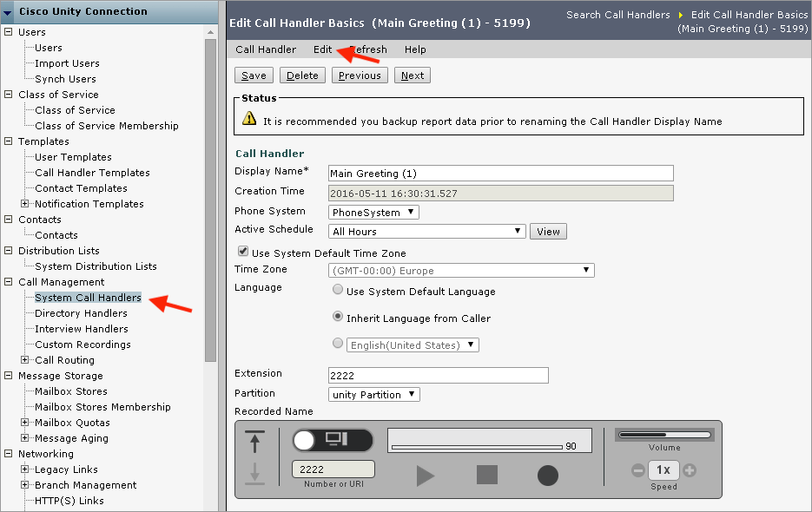Click the warning icon in Status box
Viewport: 812px width, 512px height.
click(x=249, y=119)
